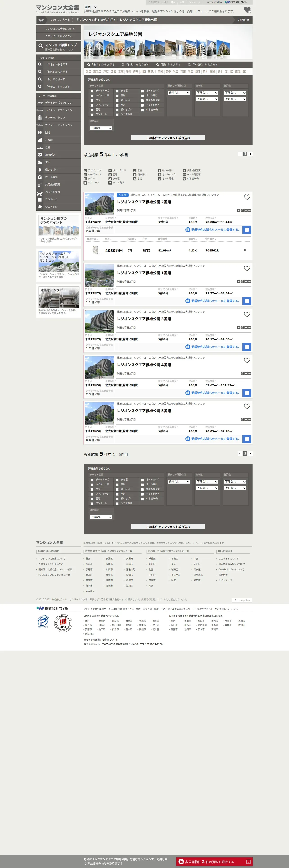Check 水辺 in the upper filter panel
This screenshot has width=289, height=868.
point(117,105)
